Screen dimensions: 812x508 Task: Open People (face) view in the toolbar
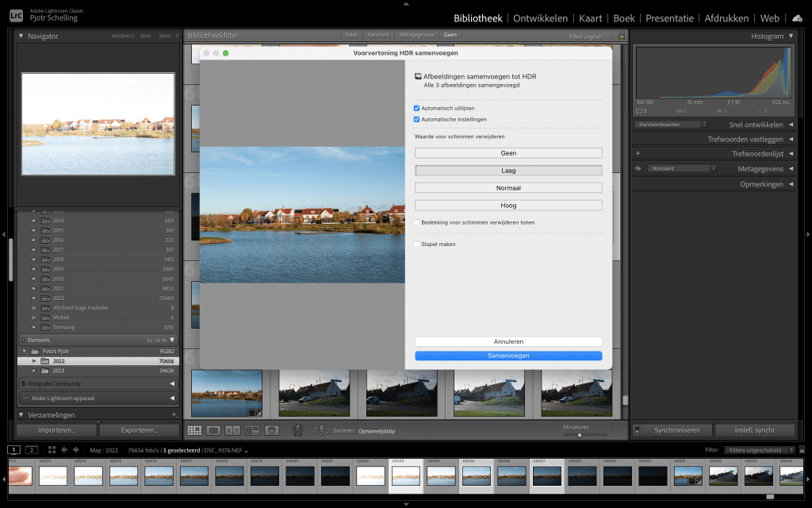coord(271,430)
